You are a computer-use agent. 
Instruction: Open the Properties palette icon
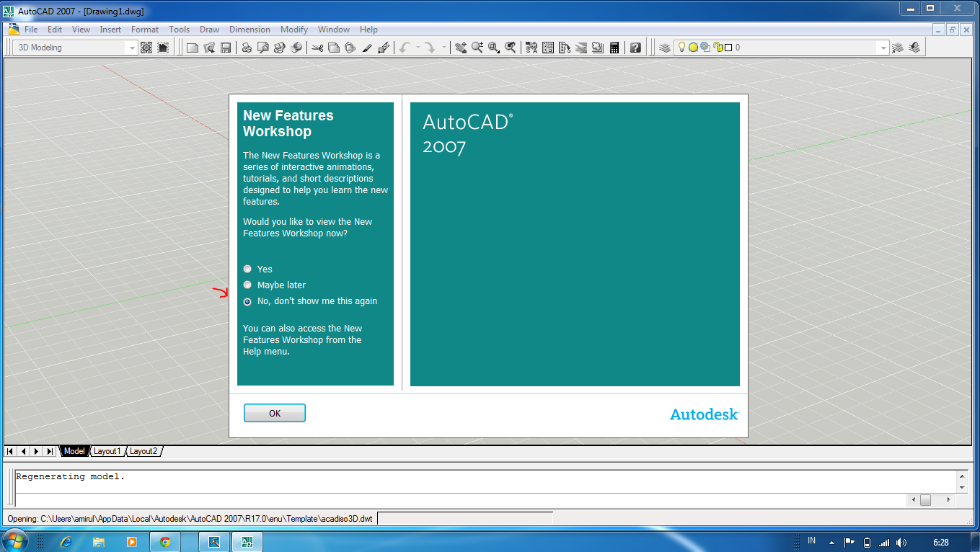click(531, 48)
